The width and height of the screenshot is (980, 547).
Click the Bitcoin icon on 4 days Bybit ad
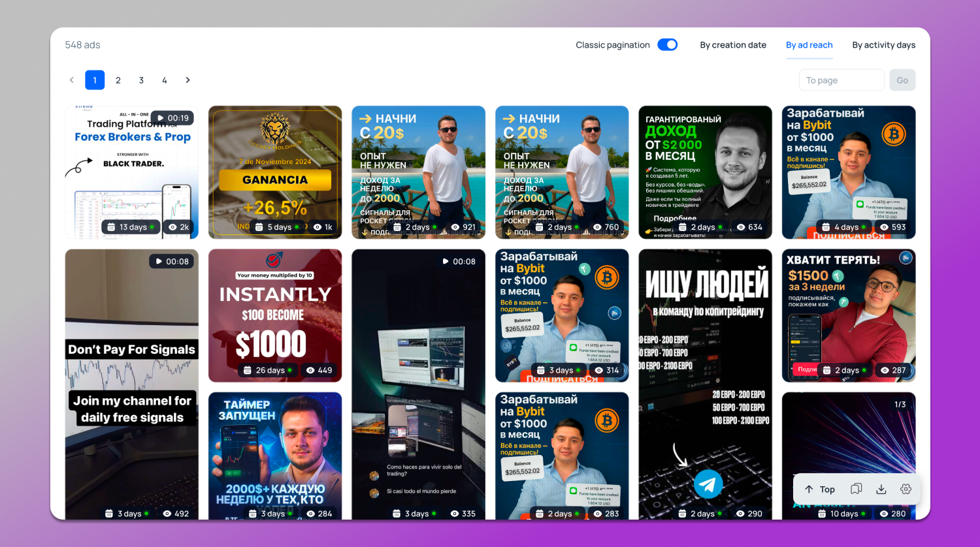click(893, 134)
